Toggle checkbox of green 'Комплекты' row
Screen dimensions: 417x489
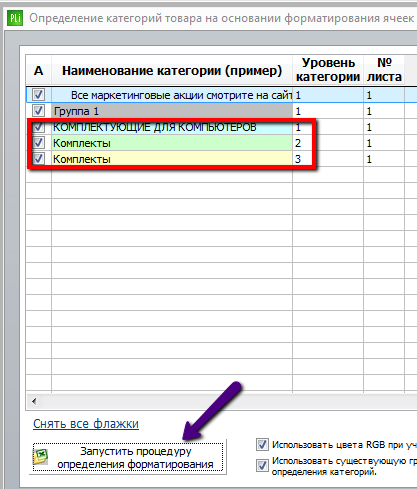(38, 143)
